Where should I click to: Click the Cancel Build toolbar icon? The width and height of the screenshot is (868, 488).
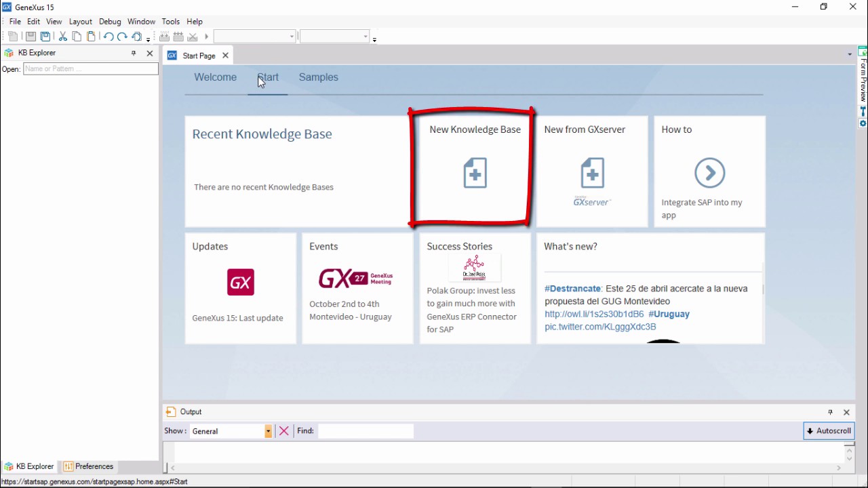tap(193, 37)
